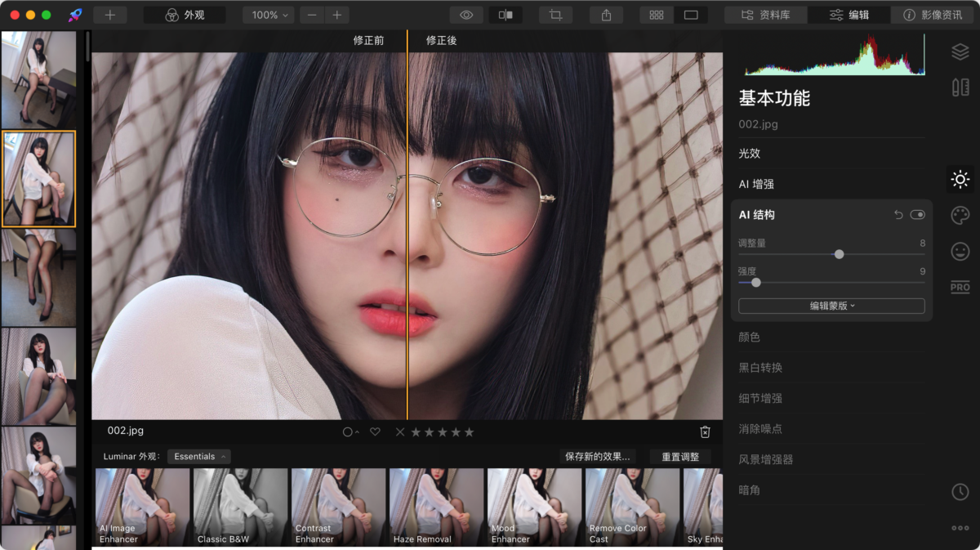Reset AI 结构 with the undo arrow
The width and height of the screenshot is (980, 550).
898,215
